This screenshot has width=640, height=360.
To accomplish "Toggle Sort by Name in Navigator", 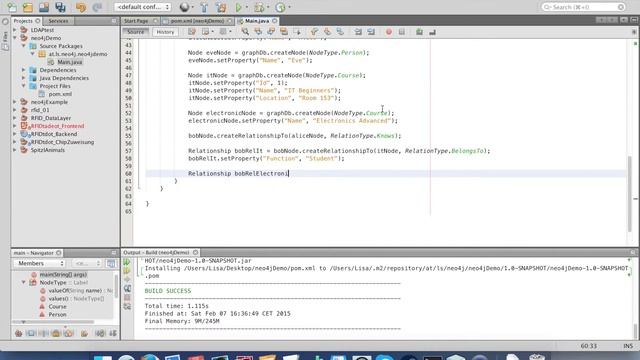I will (x=100, y=333).
